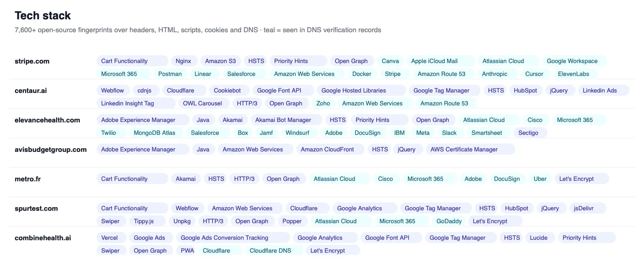Click the Canva tag
The height and width of the screenshot is (266, 644).
click(x=391, y=61)
